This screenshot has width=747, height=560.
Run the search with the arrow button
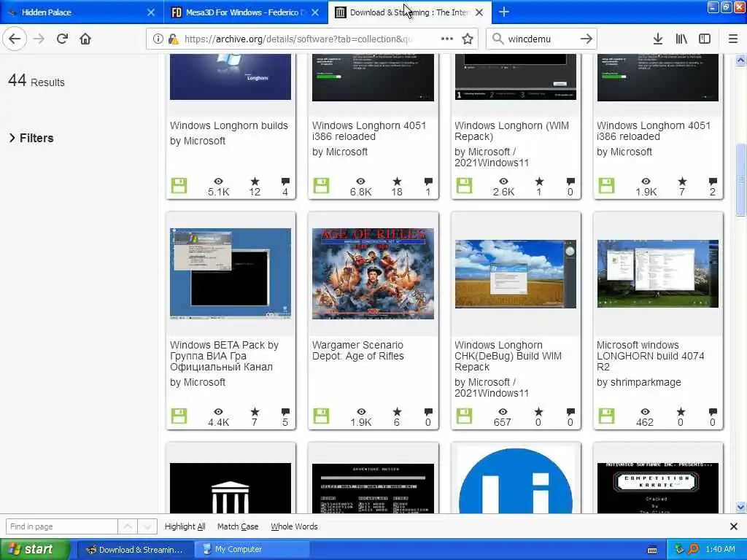(x=587, y=39)
